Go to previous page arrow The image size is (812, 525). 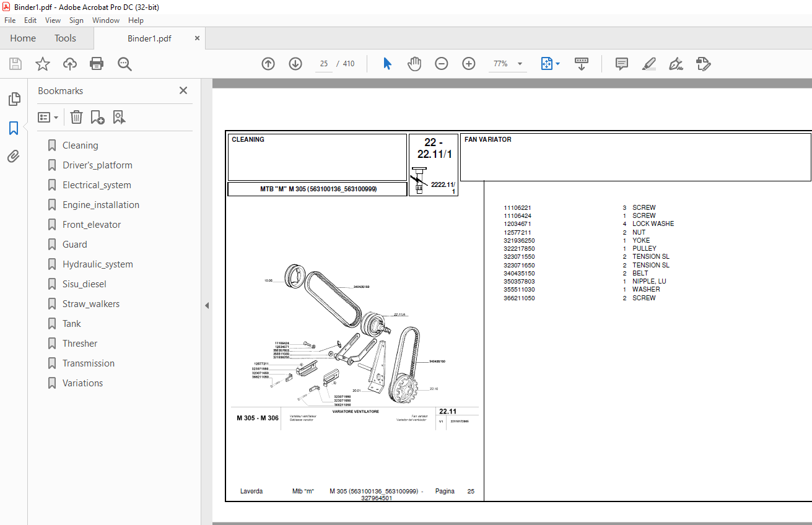[x=268, y=64]
